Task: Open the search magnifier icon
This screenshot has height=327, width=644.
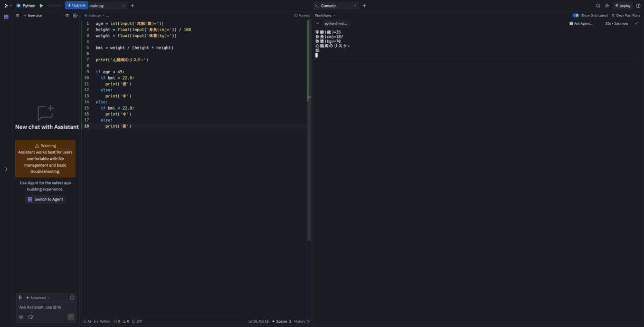Action: point(598,6)
